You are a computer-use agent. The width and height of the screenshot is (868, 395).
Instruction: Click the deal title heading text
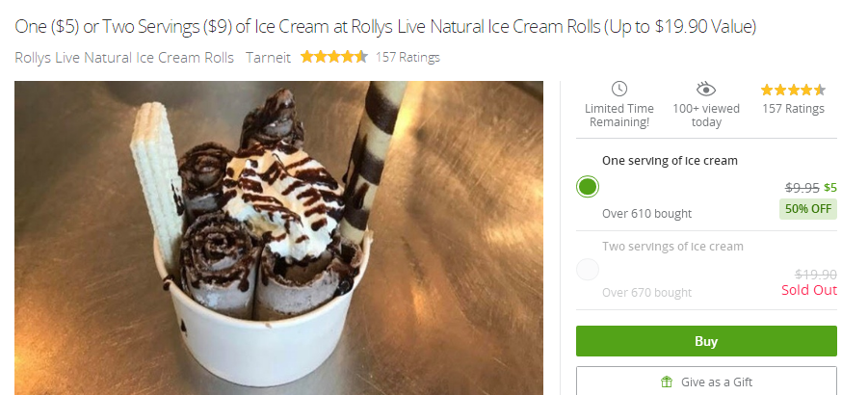pyautogui.click(x=385, y=26)
